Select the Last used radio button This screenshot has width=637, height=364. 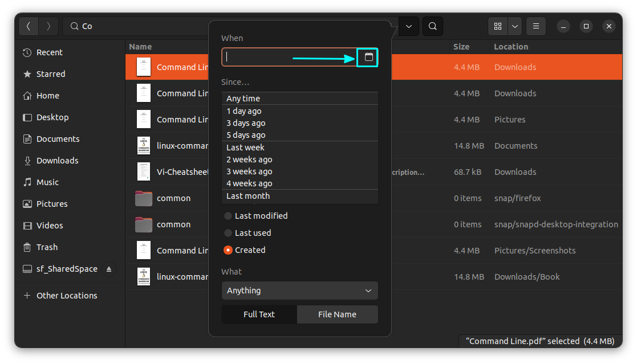pyautogui.click(x=228, y=233)
